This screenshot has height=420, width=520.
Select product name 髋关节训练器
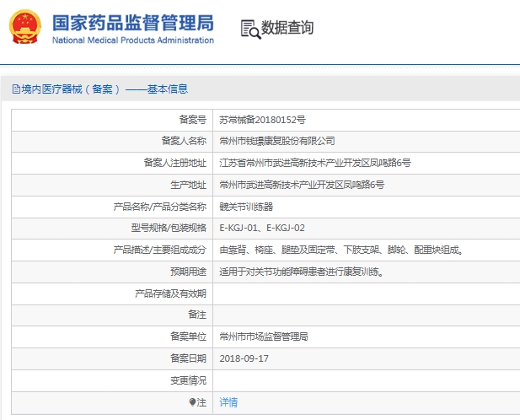pos(246,207)
